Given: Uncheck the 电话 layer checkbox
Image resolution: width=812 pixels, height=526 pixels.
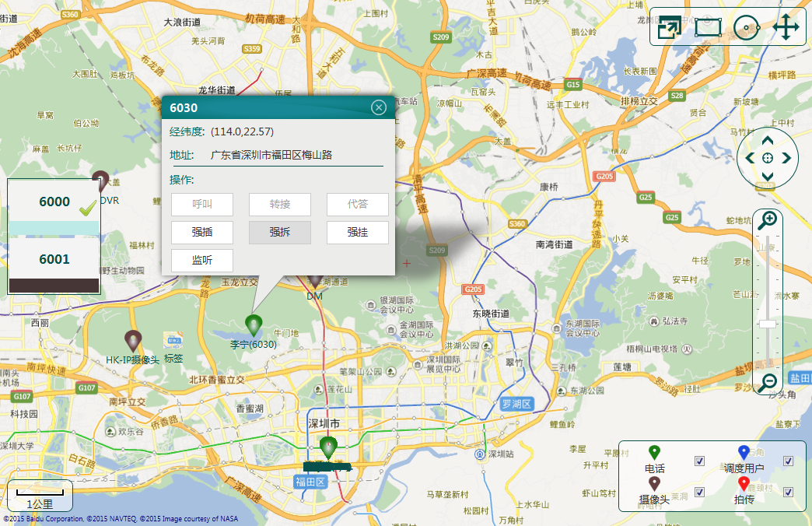Looking at the screenshot, I should (699, 461).
